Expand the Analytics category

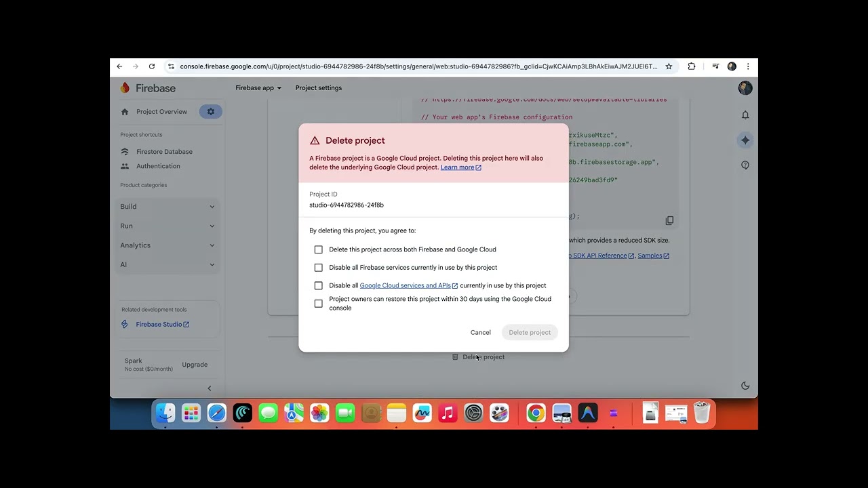[167, 245]
